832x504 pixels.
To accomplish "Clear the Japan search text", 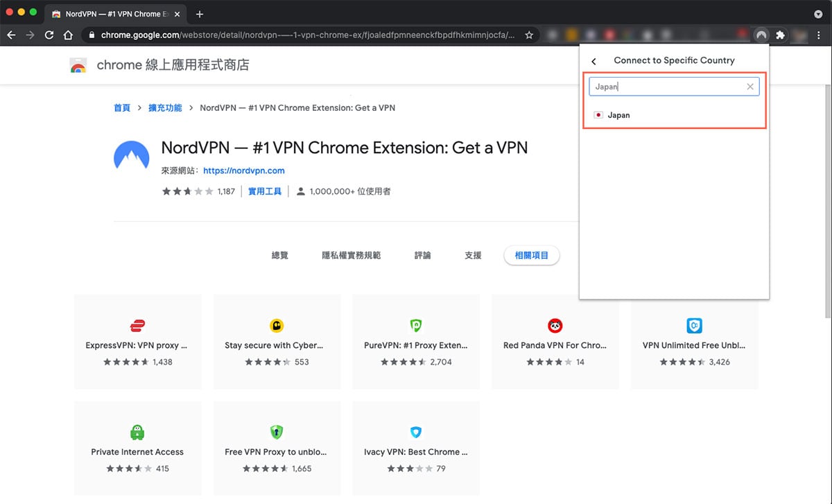I will coord(750,87).
